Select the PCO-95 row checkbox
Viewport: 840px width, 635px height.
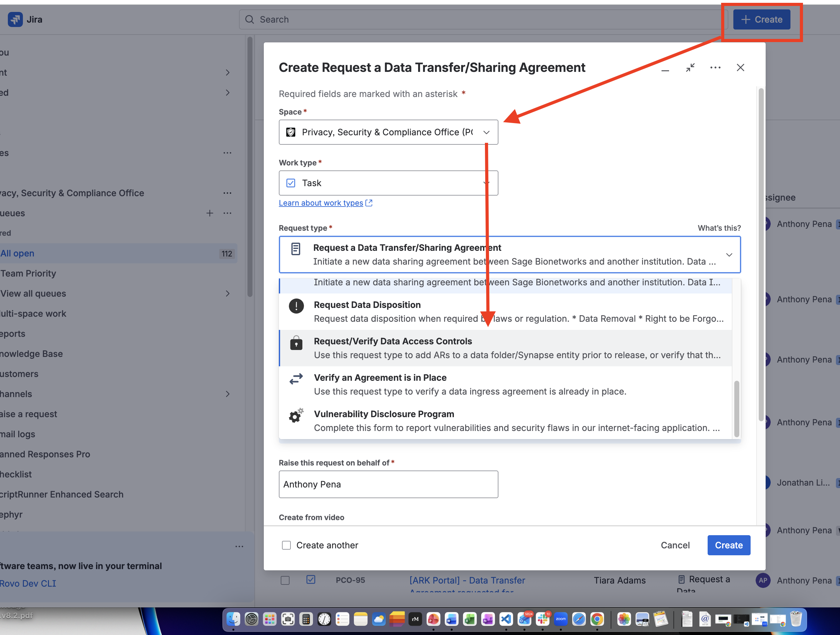[285, 580]
